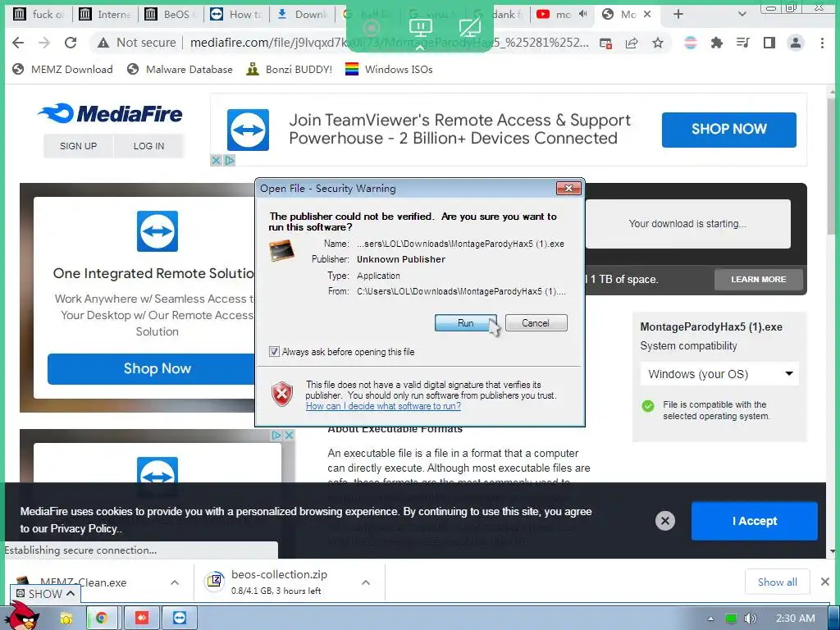Open the Chrome profile avatar
The height and width of the screenshot is (630, 840).
796,43
